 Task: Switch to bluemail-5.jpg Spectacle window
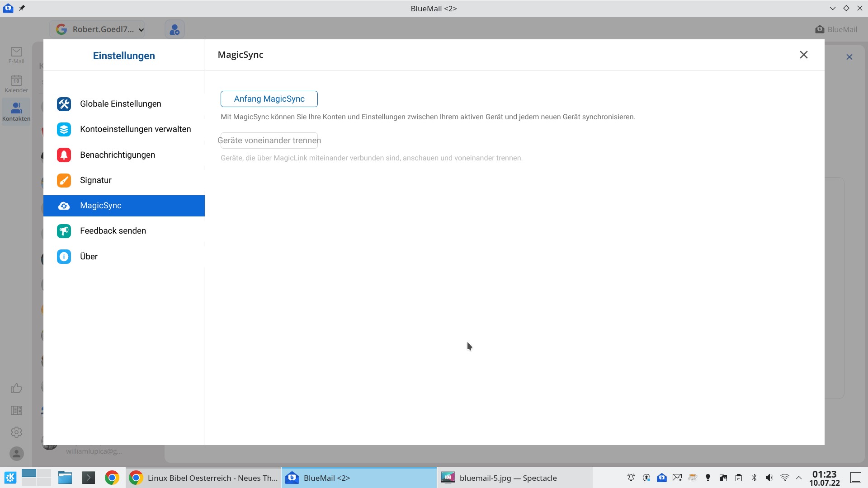pyautogui.click(x=514, y=478)
